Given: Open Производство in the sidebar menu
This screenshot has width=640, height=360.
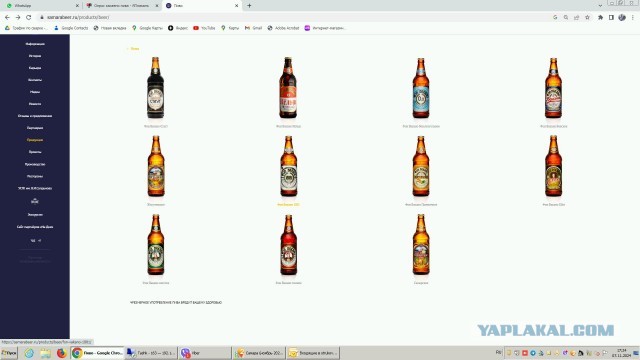Looking at the screenshot, I should (35, 164).
